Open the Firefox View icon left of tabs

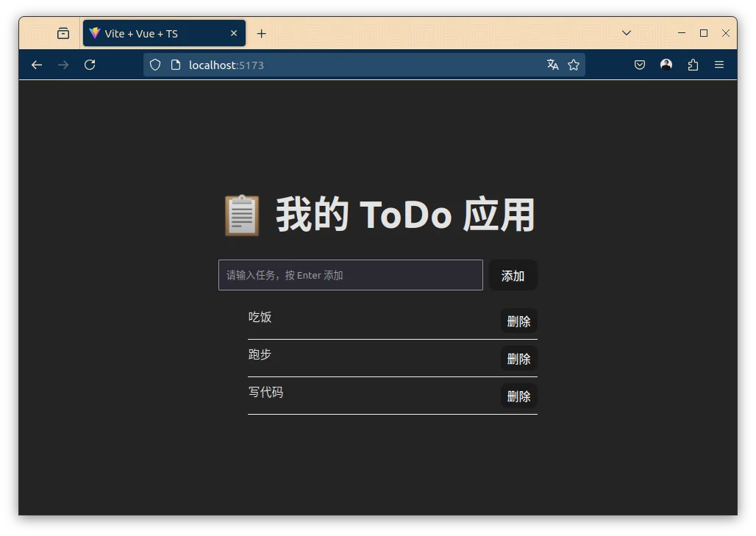[x=63, y=33]
